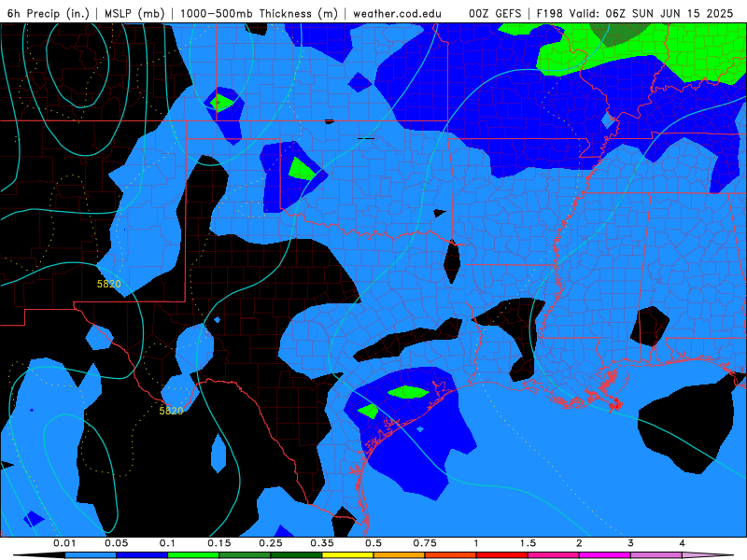
Task: Click the legend value 4
Action: pyautogui.click(x=683, y=543)
